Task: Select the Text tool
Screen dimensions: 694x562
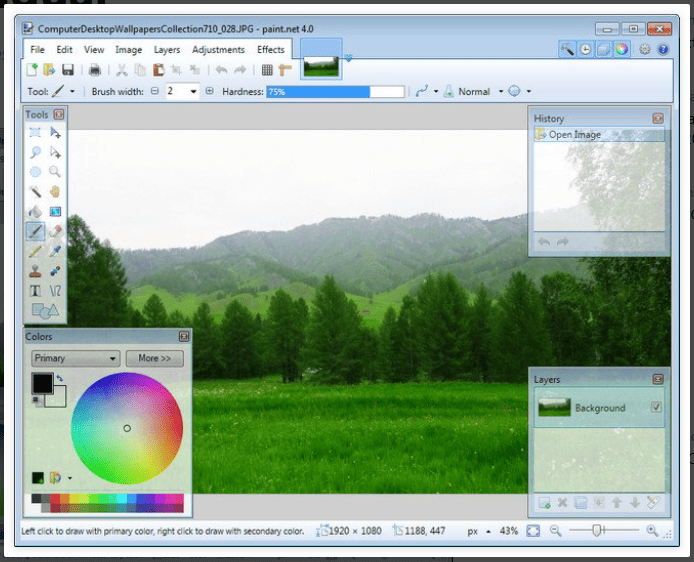Action: click(x=35, y=291)
